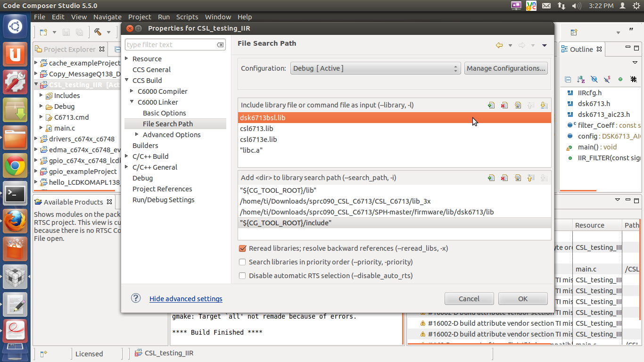Add a new library file input entry

coord(491,105)
